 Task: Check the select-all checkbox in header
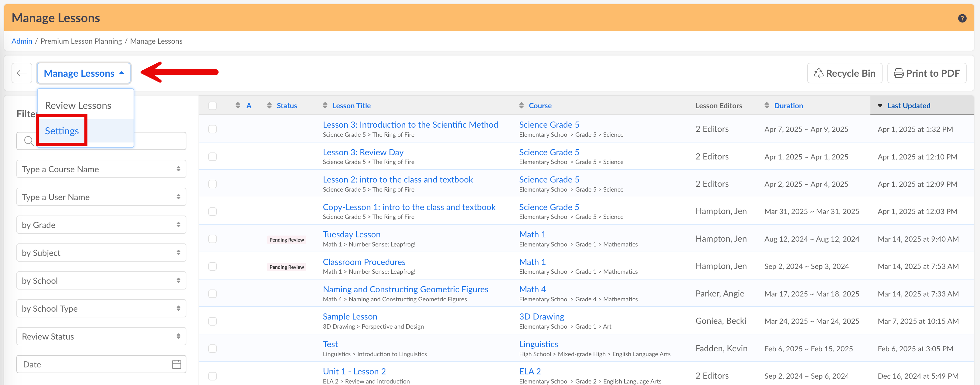(x=212, y=106)
